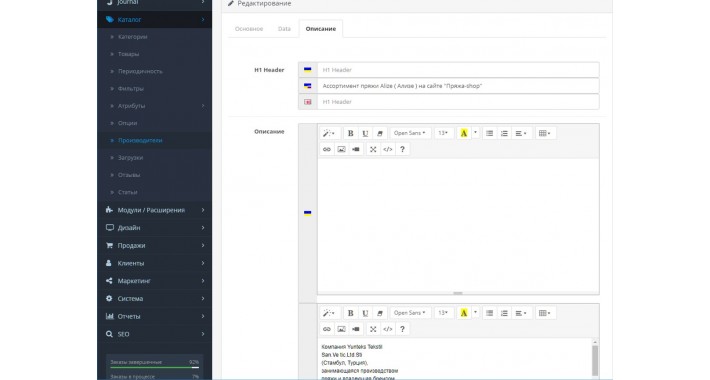Screen dimensions: 710x380
Task: Open paragraph alignment dropdown in lower editor
Action: [521, 313]
